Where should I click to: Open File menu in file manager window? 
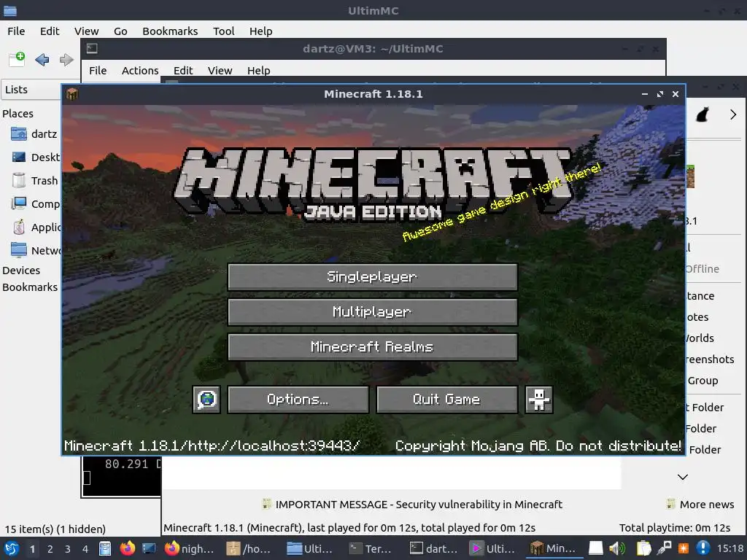[16, 31]
